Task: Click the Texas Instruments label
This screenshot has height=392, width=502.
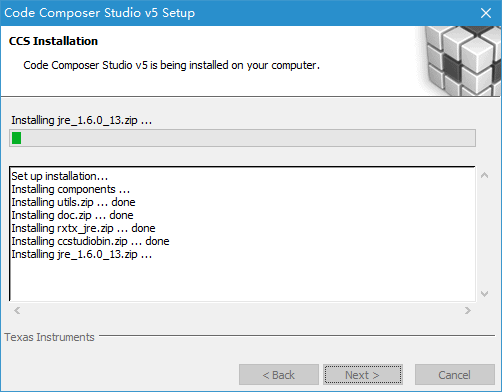Action: [x=49, y=337]
